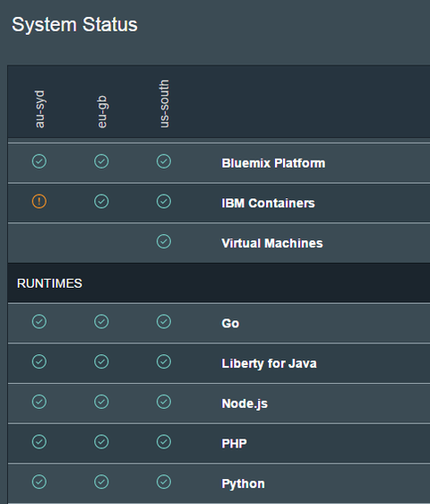
Task: Click the us-south checkmark for Node.js
Action: point(164,402)
